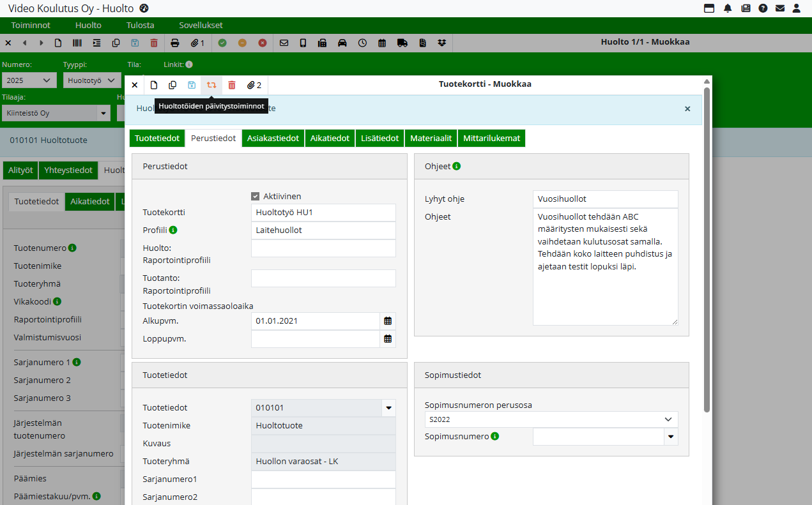The width and height of the screenshot is (812, 505).
Task: Open the Materiaalit tab
Action: click(x=431, y=139)
